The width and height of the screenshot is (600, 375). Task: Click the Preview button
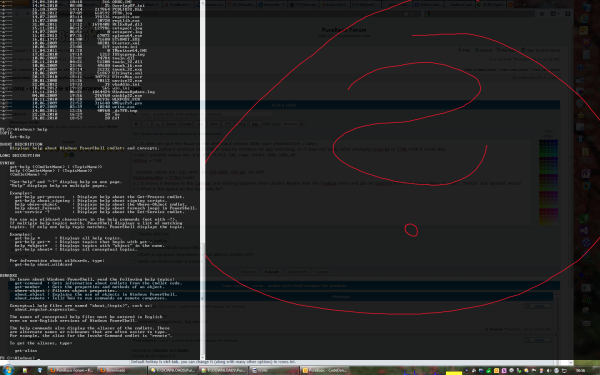click(x=248, y=272)
